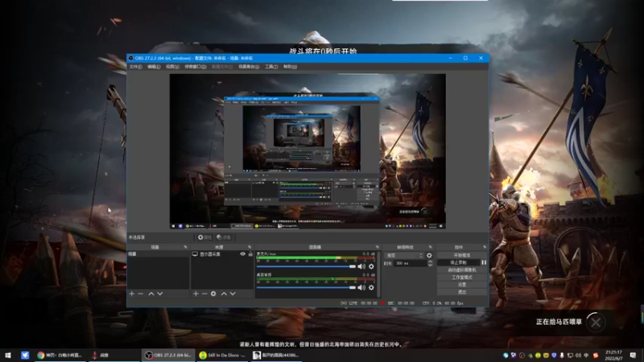This screenshot has width=644, height=362.
Task: Open settings gear for the desktop audio track
Action: 371,288
